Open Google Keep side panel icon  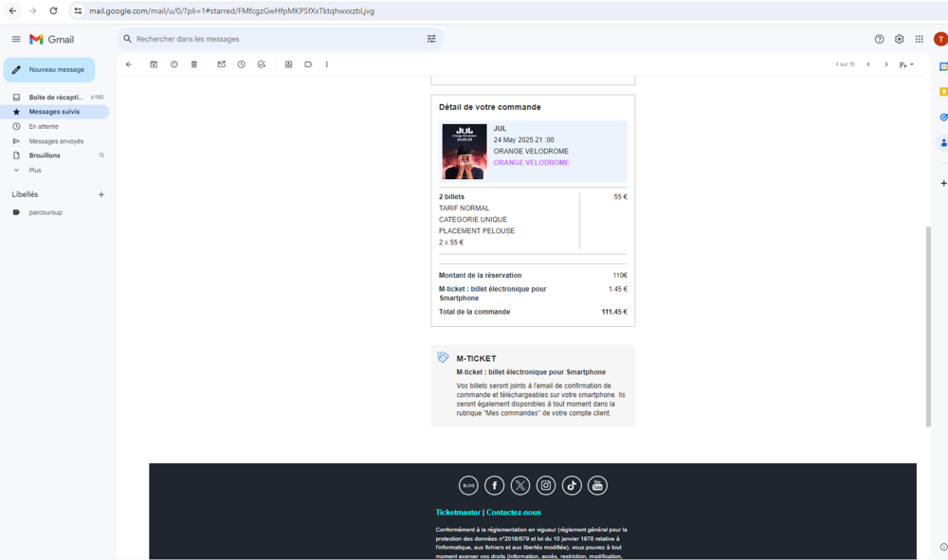(x=943, y=92)
